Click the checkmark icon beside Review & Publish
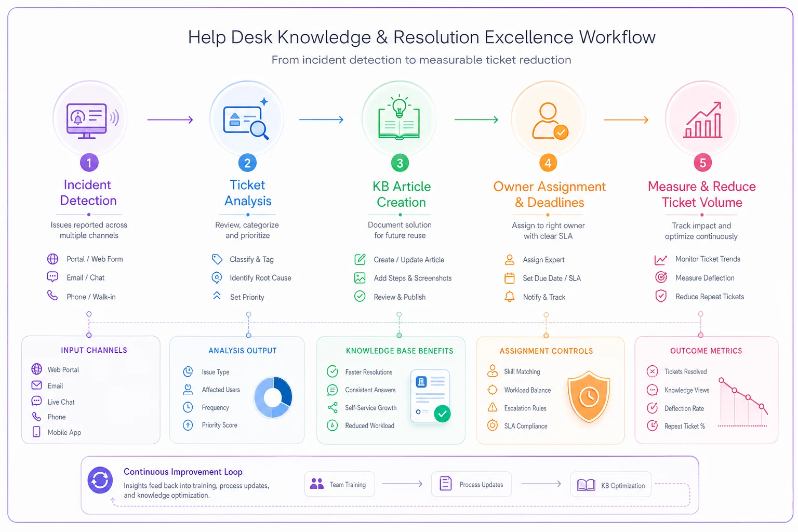The image size is (798, 532). 360,296
